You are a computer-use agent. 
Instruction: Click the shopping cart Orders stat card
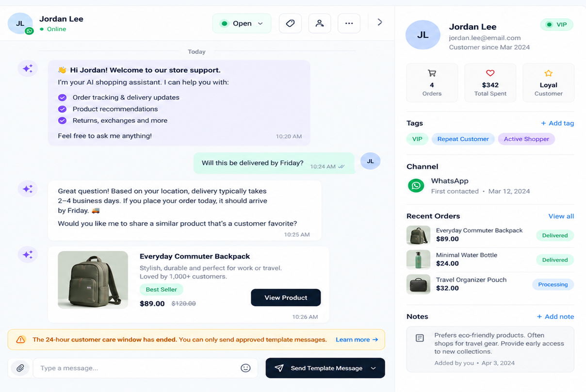click(432, 82)
